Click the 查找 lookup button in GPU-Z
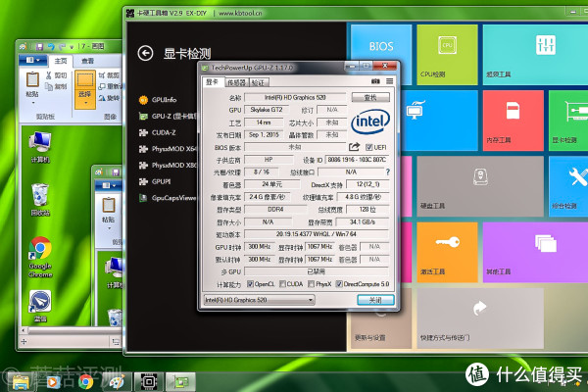588x392 pixels. click(x=370, y=98)
